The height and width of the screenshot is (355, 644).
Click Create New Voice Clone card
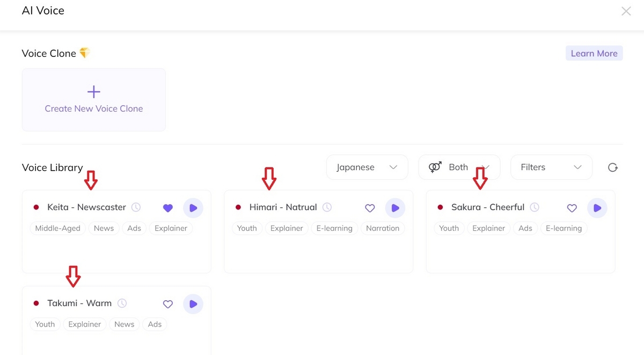pos(94,100)
